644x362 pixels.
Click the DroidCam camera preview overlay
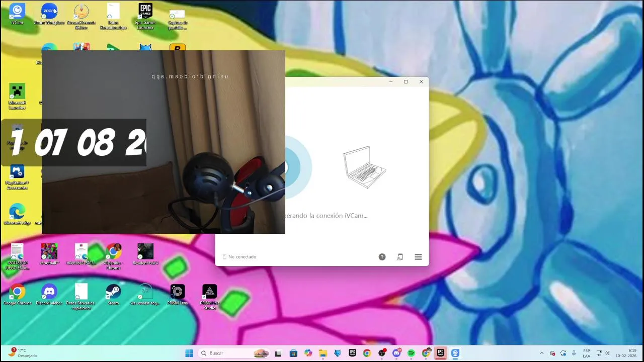pyautogui.click(x=164, y=142)
